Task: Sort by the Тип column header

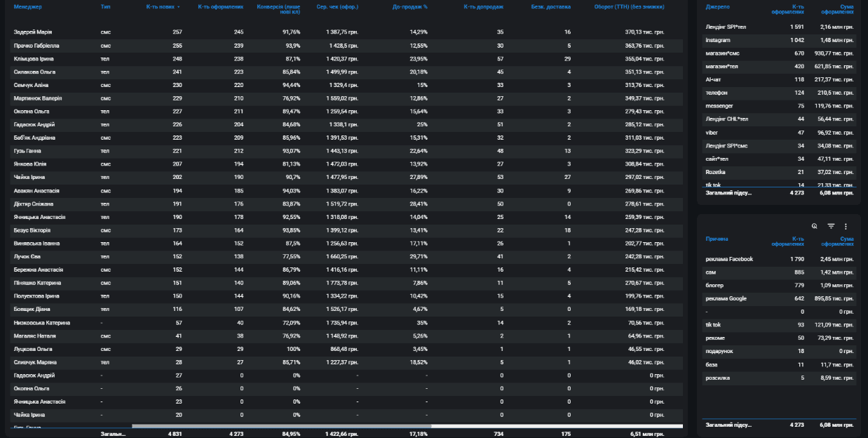Action: (x=105, y=7)
